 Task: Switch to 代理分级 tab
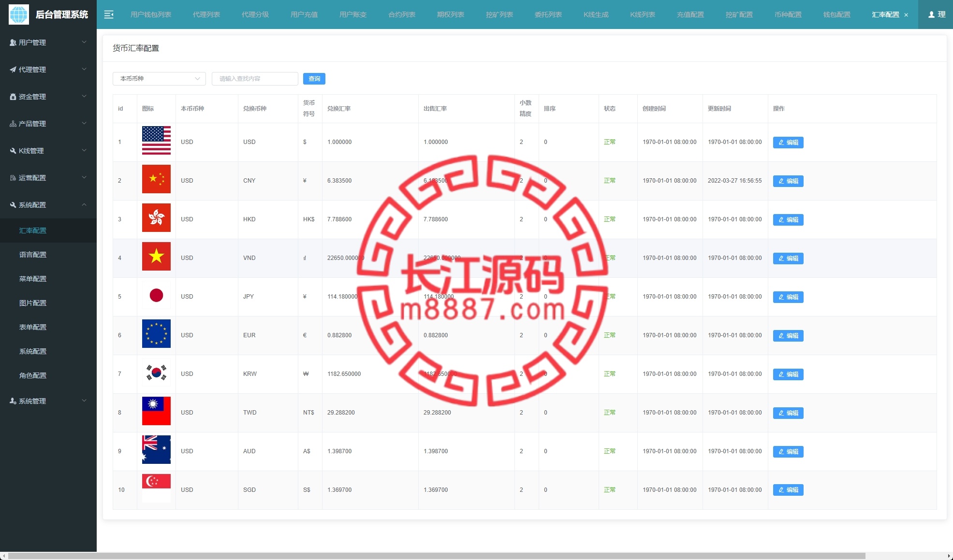pos(255,14)
